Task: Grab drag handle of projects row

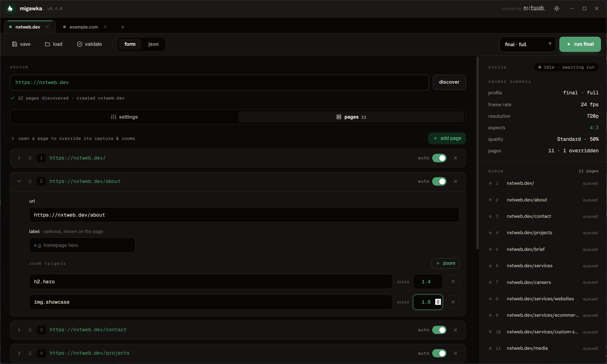Action: coord(30,353)
